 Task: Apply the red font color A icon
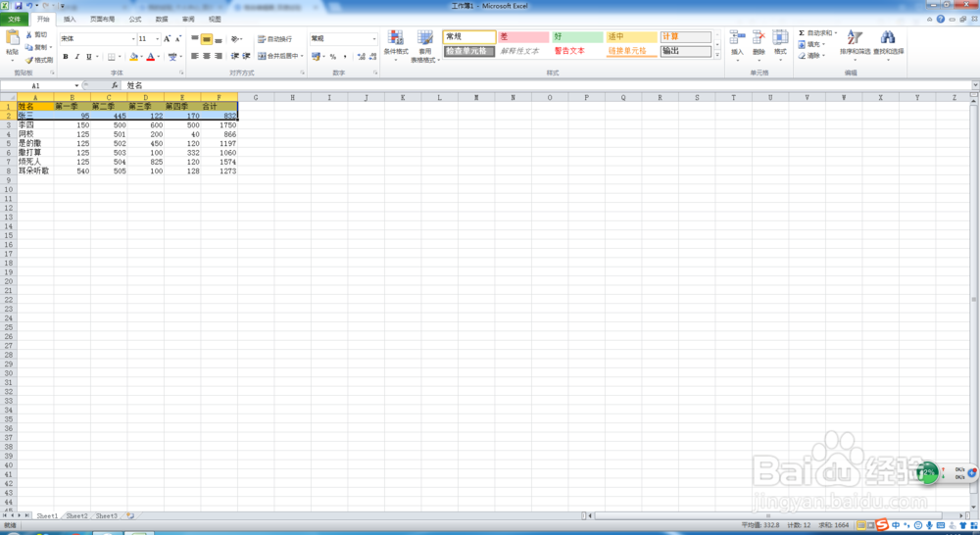click(151, 57)
